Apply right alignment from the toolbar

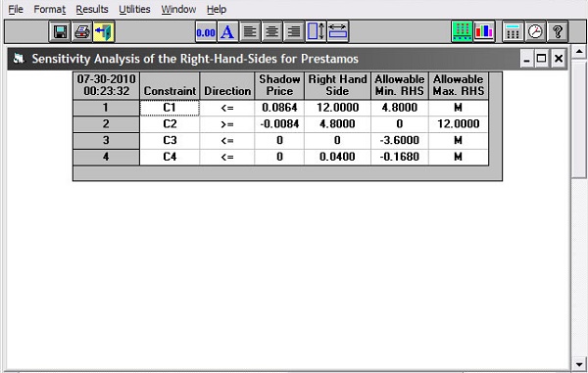pos(294,32)
